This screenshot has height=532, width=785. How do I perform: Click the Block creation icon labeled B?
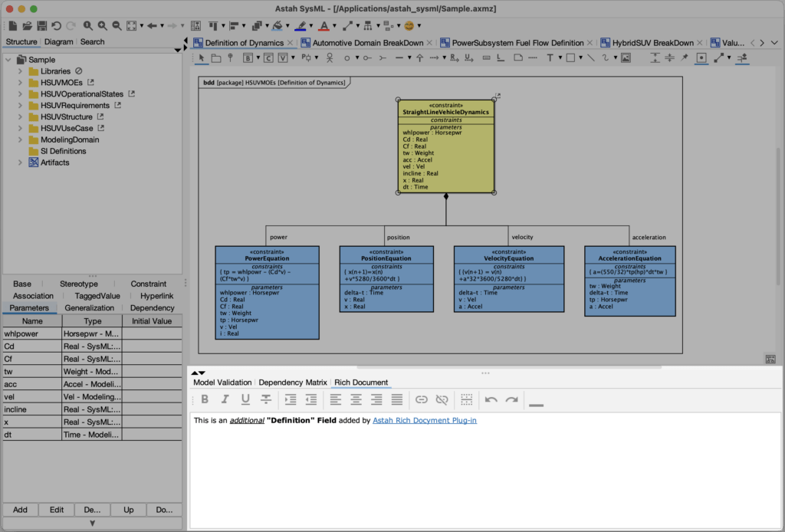tap(247, 58)
